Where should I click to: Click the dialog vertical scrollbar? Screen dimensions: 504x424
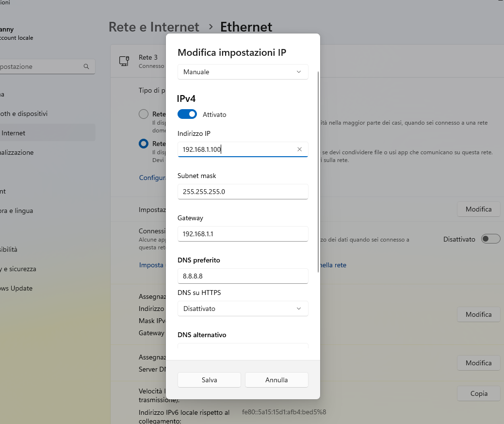pyautogui.click(x=318, y=172)
